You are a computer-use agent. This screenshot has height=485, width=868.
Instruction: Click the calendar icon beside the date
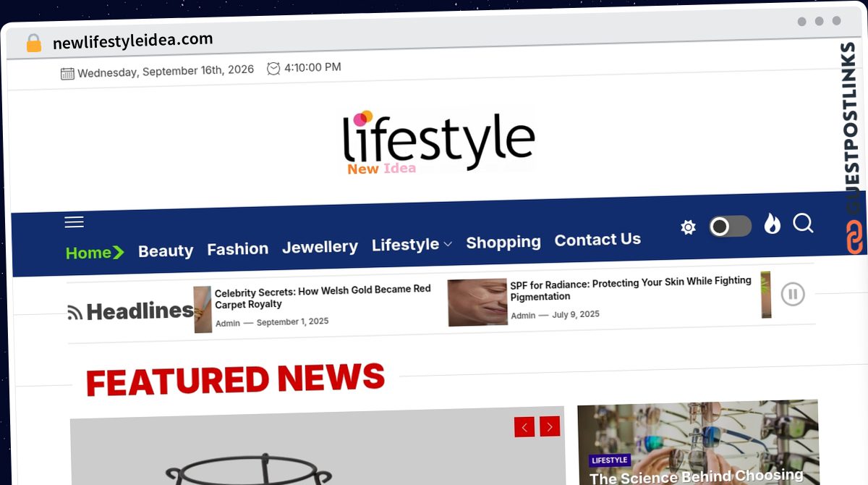pyautogui.click(x=67, y=73)
